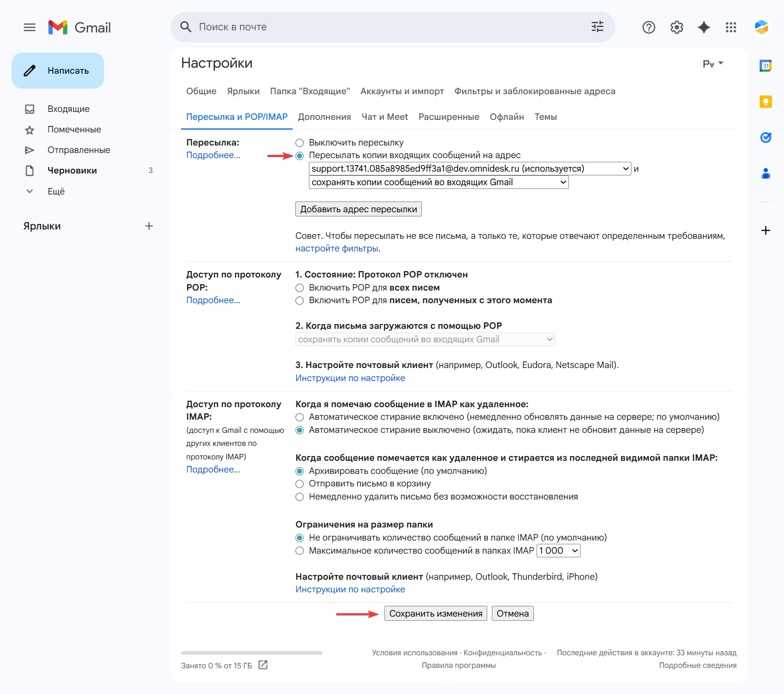Click the Gemini sparkle icon
The image size is (784, 694).
click(x=704, y=28)
